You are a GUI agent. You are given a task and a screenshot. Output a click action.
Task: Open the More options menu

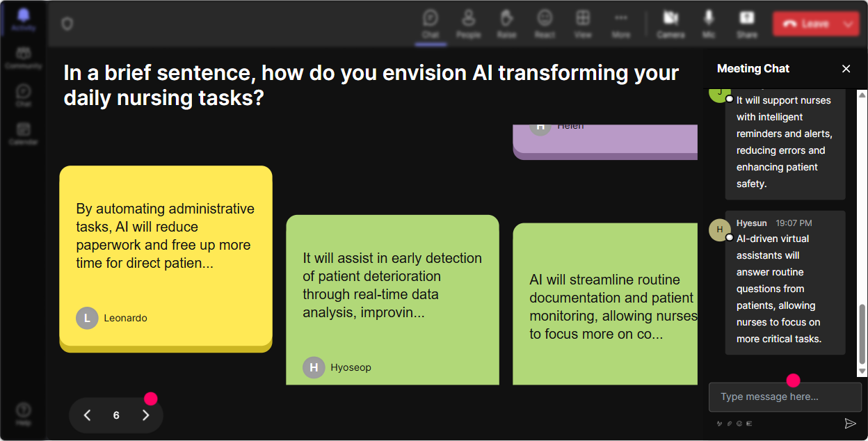[621, 24]
